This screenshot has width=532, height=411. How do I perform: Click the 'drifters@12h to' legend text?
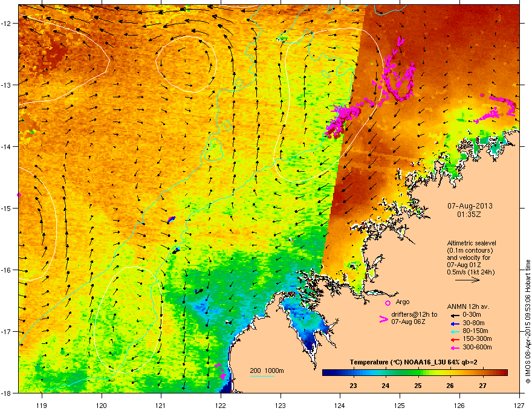pyautogui.click(x=414, y=315)
